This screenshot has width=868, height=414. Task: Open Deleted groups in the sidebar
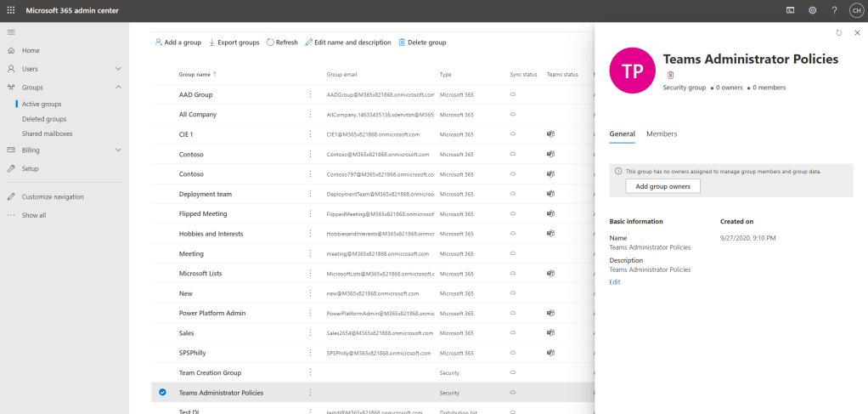[45, 119]
